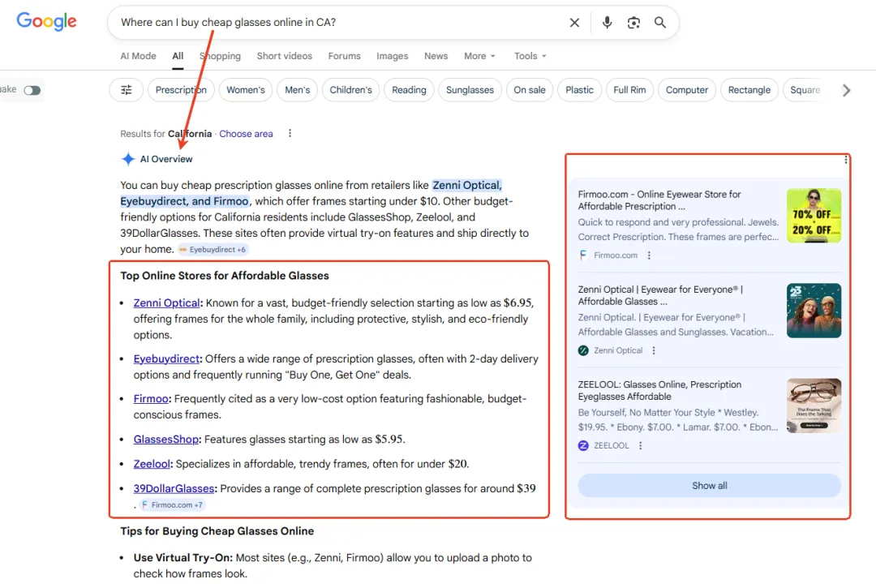Open the ZEELOOL Glasses Online title
Screen dimensions: 876x588
click(x=659, y=390)
